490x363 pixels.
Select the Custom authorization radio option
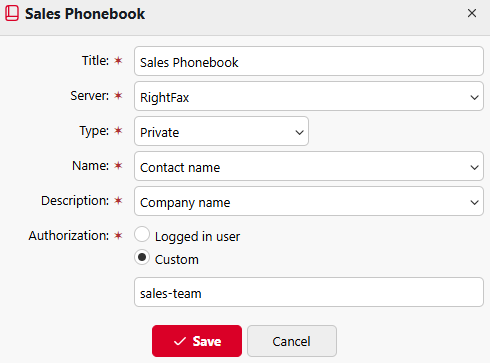(x=142, y=258)
